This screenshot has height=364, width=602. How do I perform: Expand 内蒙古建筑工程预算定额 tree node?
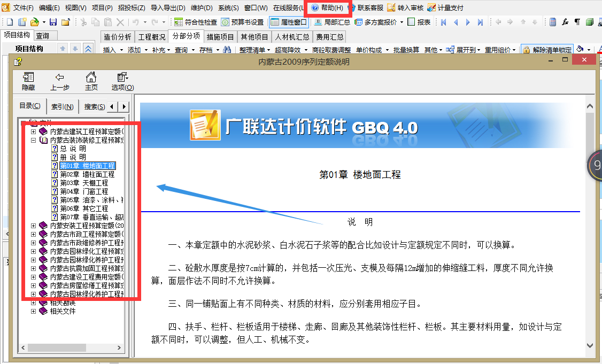coord(33,131)
